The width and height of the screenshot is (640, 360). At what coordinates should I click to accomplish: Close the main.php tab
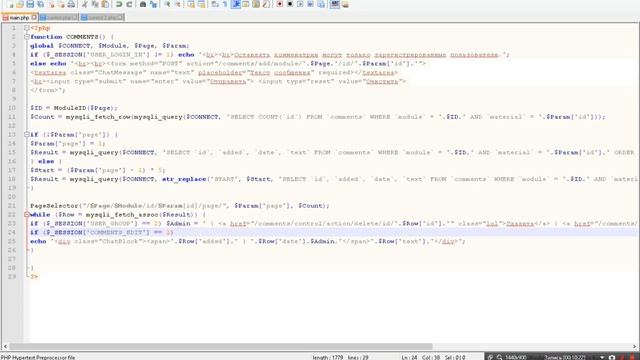[x=34, y=18]
